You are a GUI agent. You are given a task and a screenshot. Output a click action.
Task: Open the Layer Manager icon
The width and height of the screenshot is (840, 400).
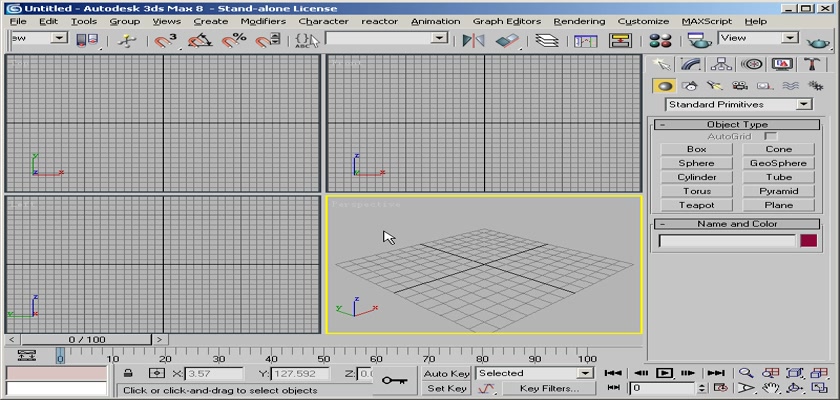tap(546, 40)
